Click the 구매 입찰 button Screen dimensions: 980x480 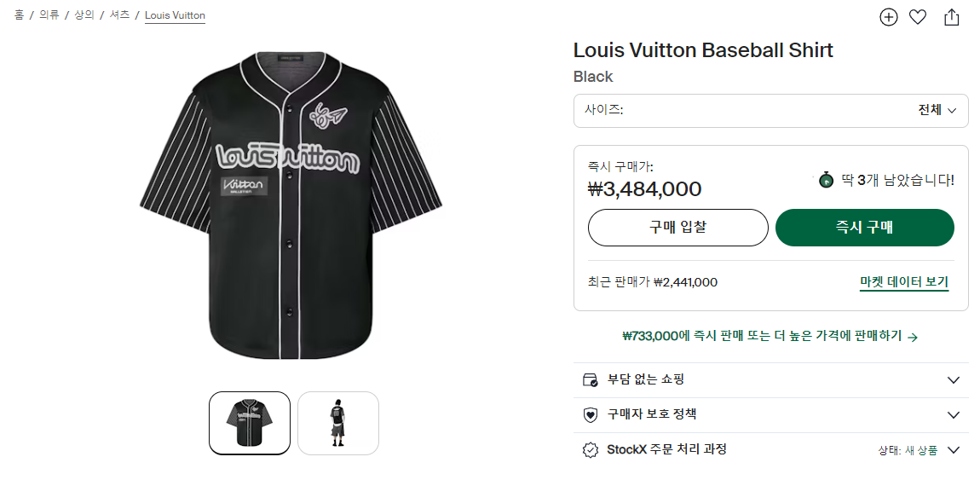click(x=677, y=228)
